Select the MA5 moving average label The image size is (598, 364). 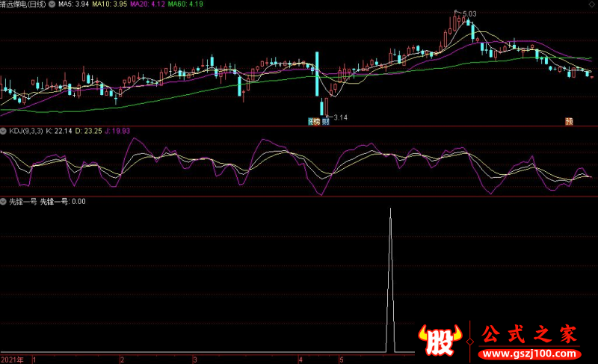click(73, 4)
